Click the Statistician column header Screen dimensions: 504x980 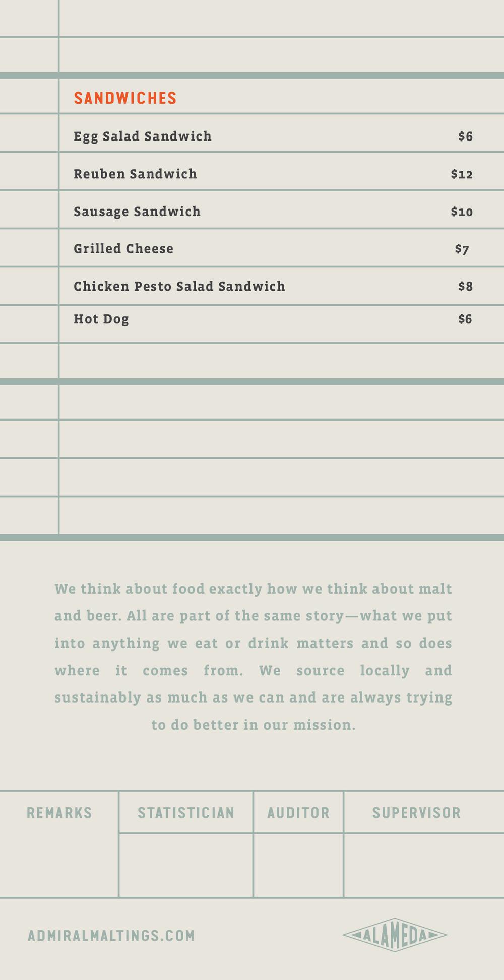(x=186, y=813)
